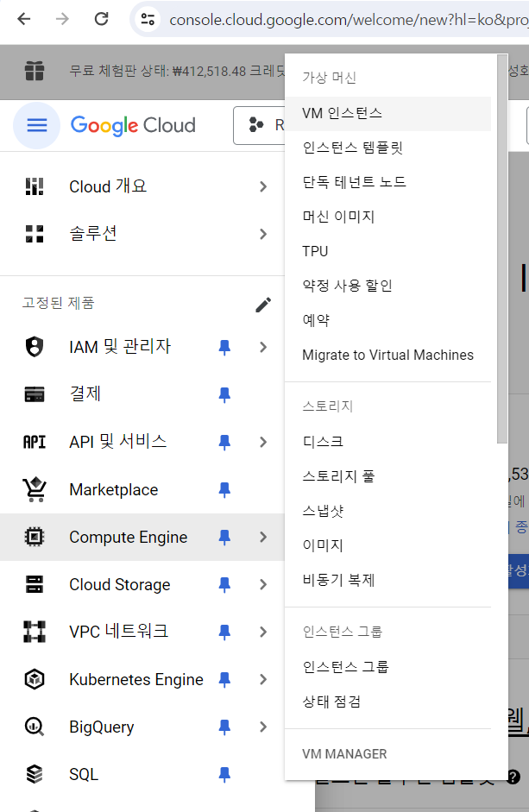Screen dimensions: 529x812
Task: Click the API icon
Action: pos(35,443)
